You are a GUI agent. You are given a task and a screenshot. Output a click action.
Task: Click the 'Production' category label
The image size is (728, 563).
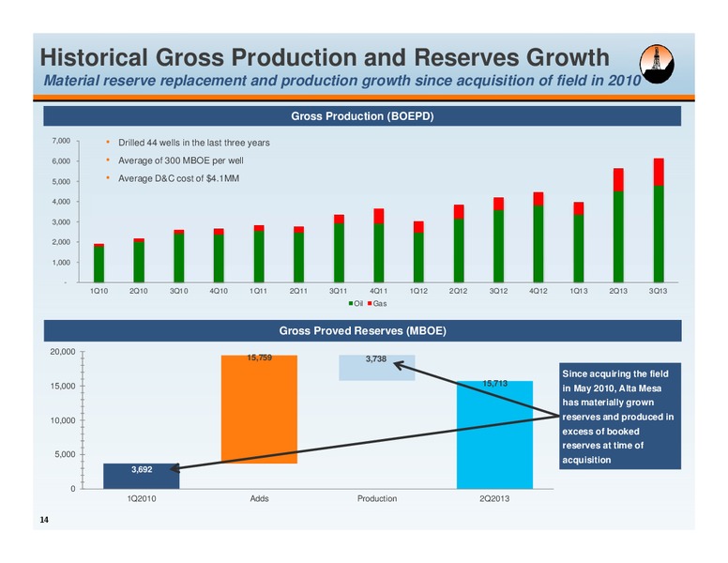377,498
